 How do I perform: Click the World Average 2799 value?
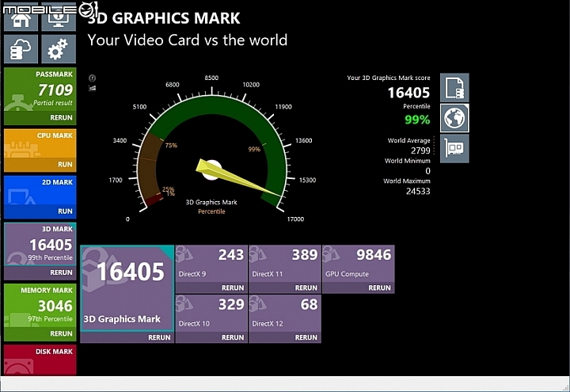tap(420, 150)
